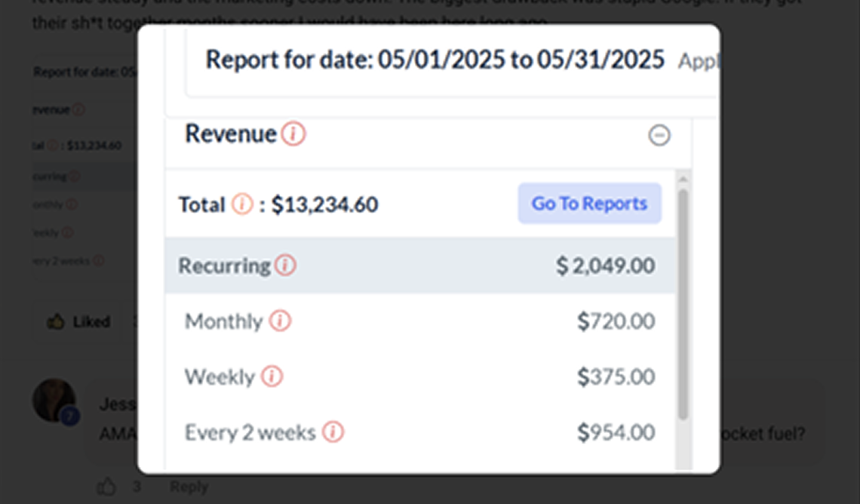Click the partially visible Apply button
This screenshot has width=860, height=504.
tap(697, 62)
